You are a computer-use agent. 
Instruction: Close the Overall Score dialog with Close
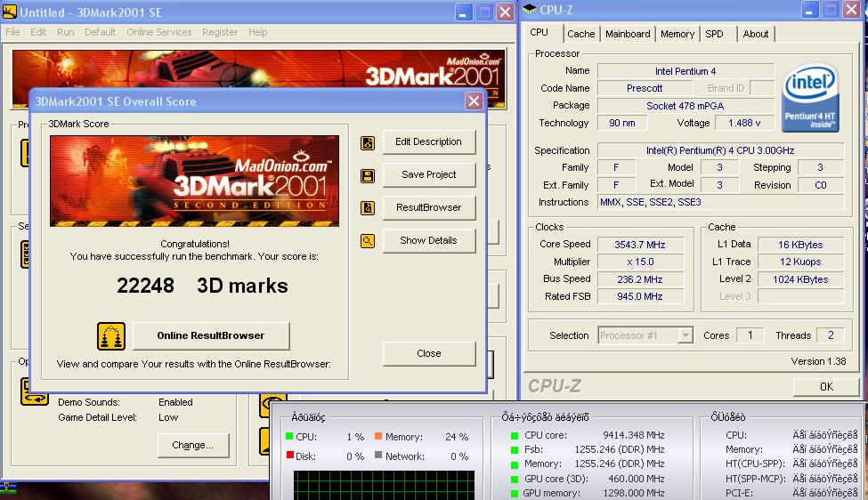coord(429,353)
